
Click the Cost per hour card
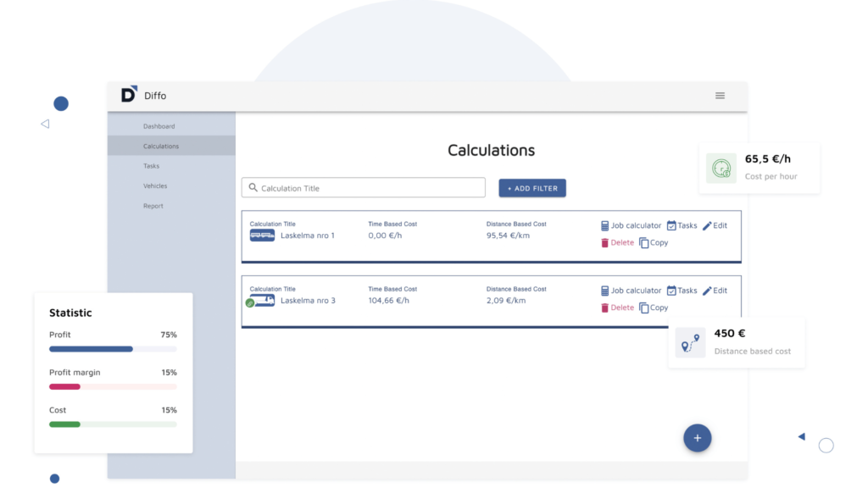click(759, 169)
